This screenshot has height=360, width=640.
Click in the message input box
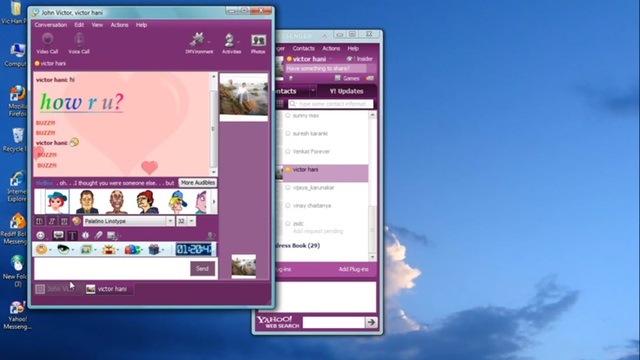tap(111, 269)
